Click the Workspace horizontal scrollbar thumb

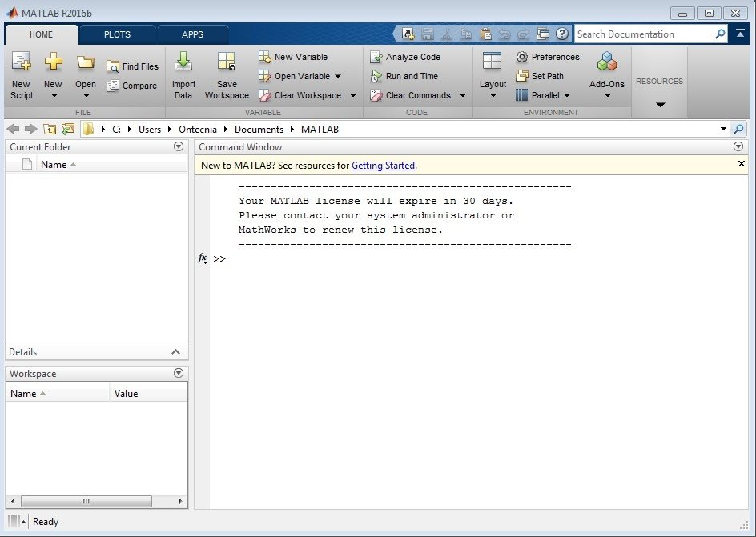86,501
